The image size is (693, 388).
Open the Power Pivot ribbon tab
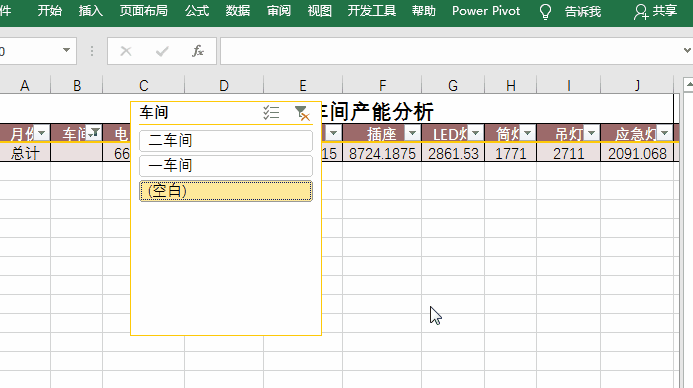click(486, 11)
